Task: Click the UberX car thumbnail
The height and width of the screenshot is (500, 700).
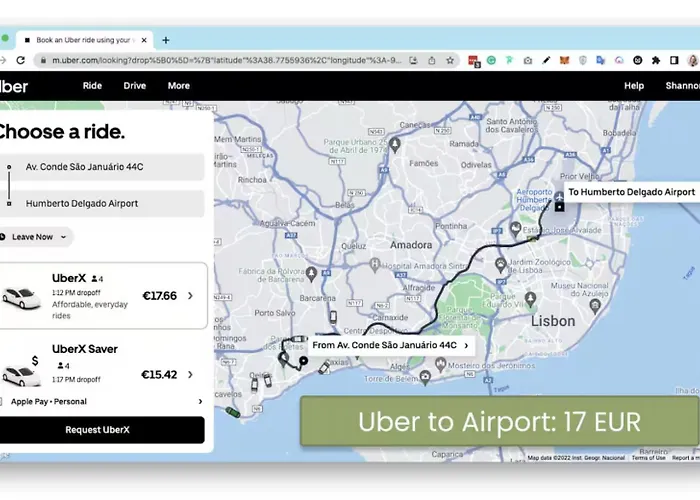Action: (21, 298)
